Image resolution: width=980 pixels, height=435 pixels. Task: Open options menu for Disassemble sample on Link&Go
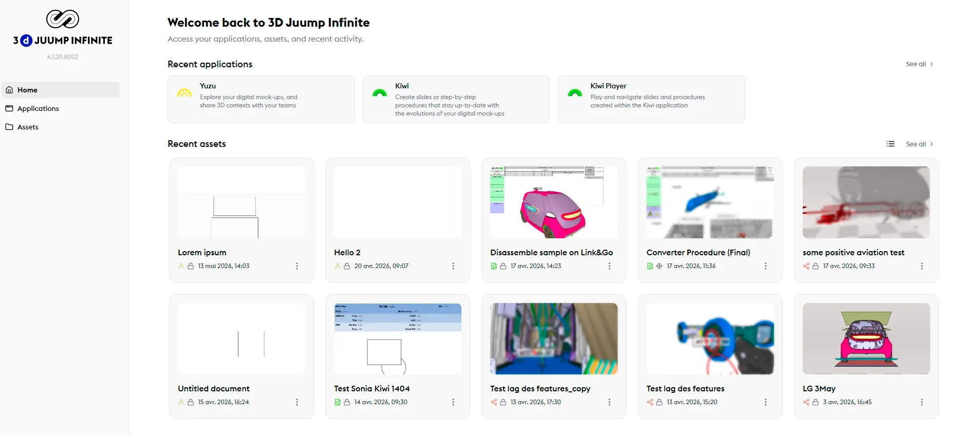click(609, 266)
